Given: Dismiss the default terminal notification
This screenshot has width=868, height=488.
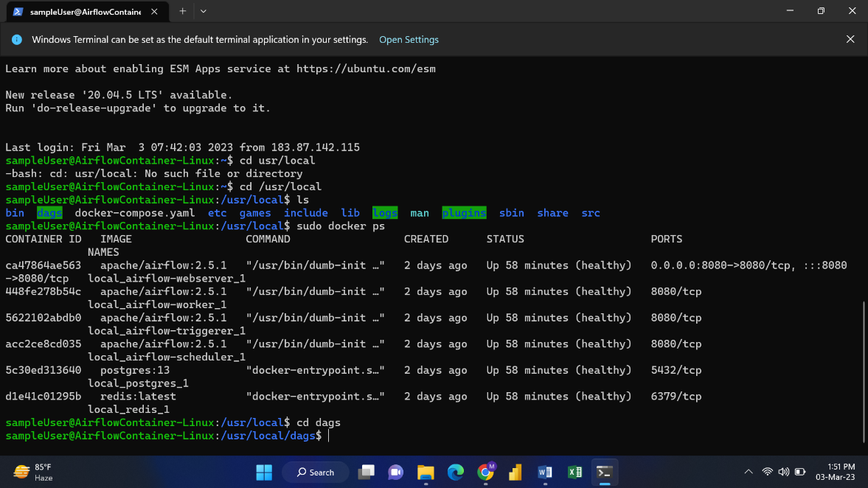Looking at the screenshot, I should (x=850, y=39).
